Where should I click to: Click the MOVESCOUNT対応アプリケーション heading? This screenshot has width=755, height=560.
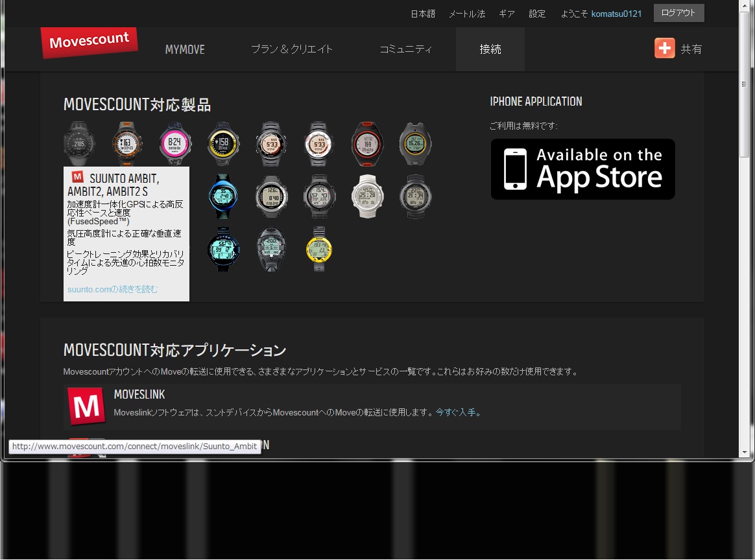[174, 350]
